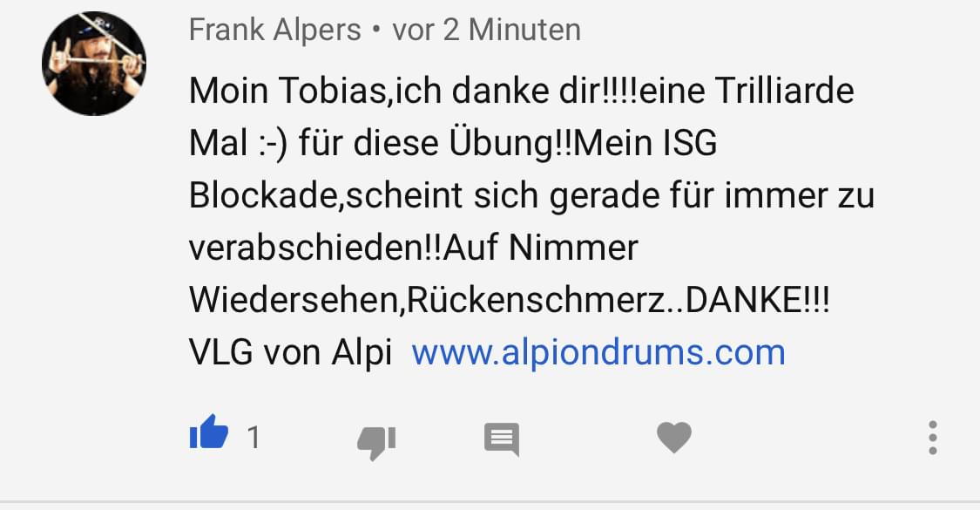Dislike Frank Alpers' comment with thumbs-down
The width and height of the screenshot is (980, 510).
pyautogui.click(x=376, y=442)
